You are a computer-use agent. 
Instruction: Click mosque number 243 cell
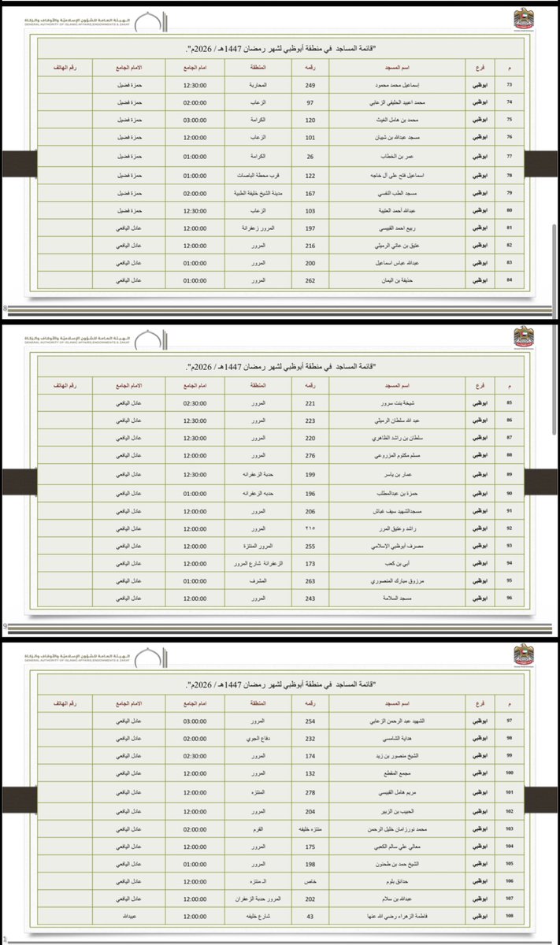coord(310,599)
